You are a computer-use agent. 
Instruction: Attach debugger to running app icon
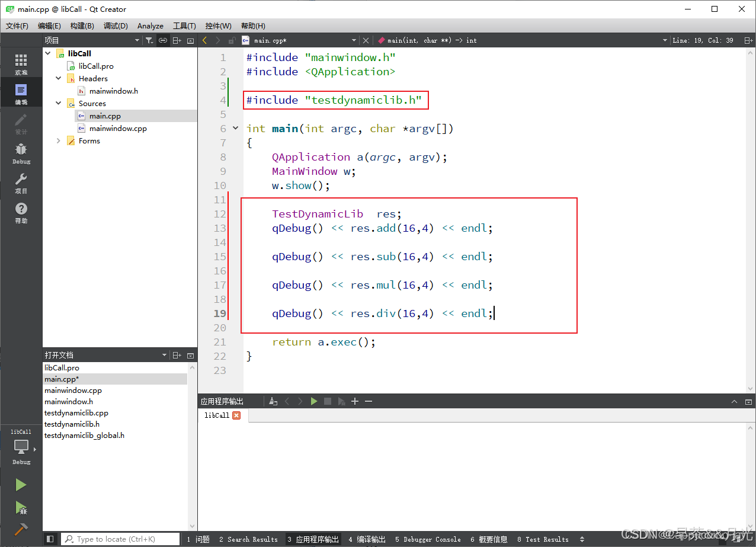point(341,401)
